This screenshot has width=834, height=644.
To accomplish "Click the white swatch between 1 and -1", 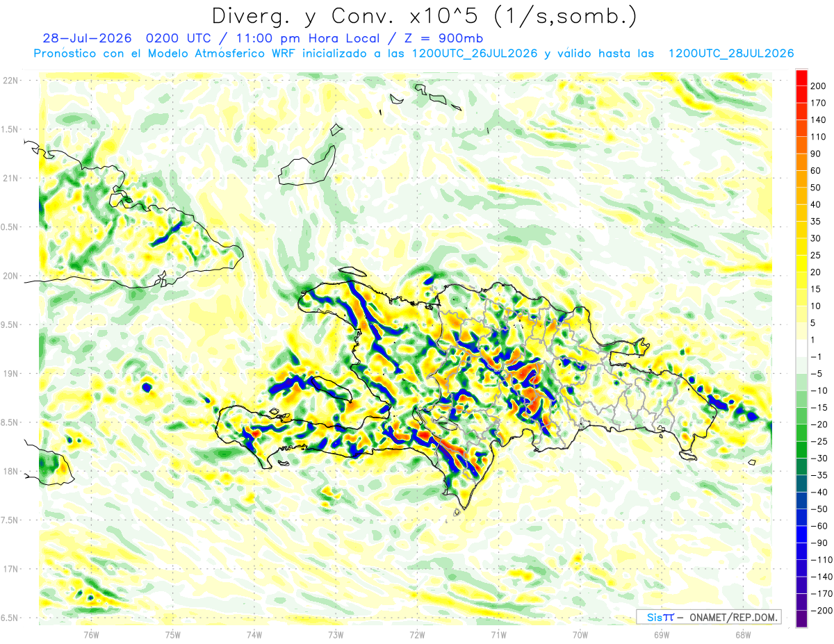I will 801,348.
